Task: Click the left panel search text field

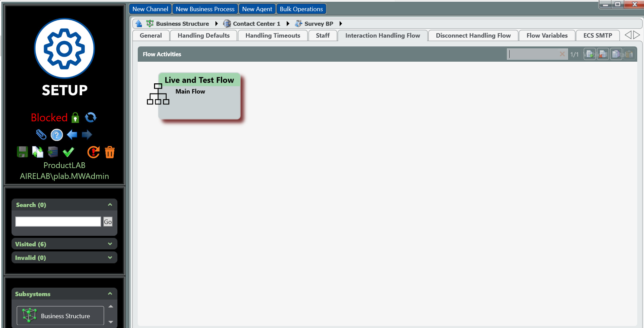Action: 58,222
